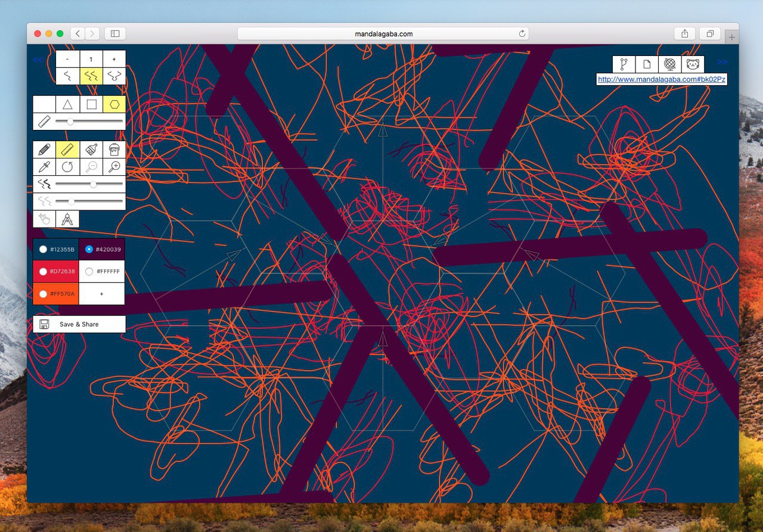Select the #FFFFFF color radio
The image size is (763, 532).
pyautogui.click(x=89, y=272)
